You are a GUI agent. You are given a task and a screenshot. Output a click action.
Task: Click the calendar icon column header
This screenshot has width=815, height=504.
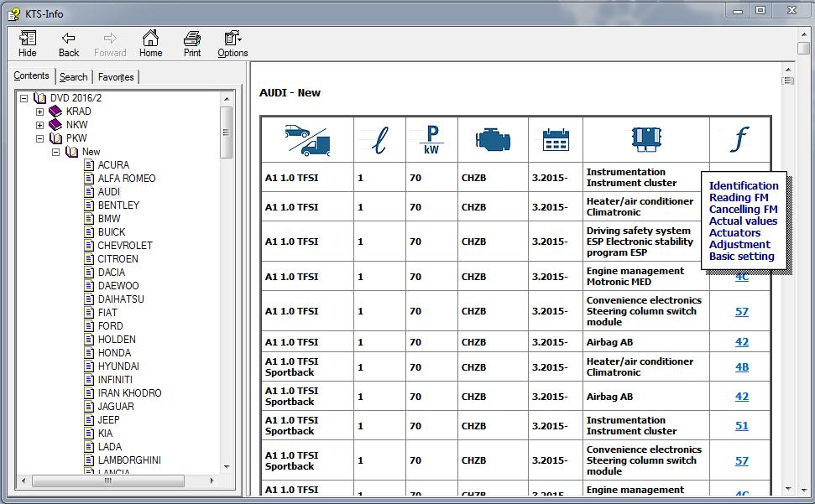(556, 139)
